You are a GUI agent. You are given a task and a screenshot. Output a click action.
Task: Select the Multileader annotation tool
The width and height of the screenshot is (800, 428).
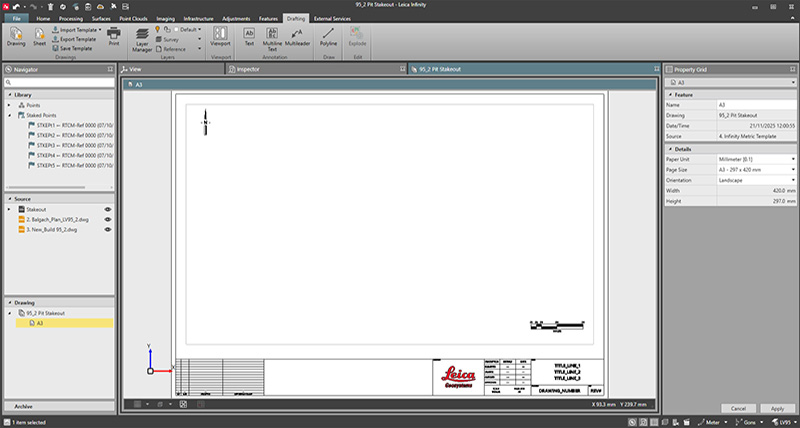click(x=297, y=37)
